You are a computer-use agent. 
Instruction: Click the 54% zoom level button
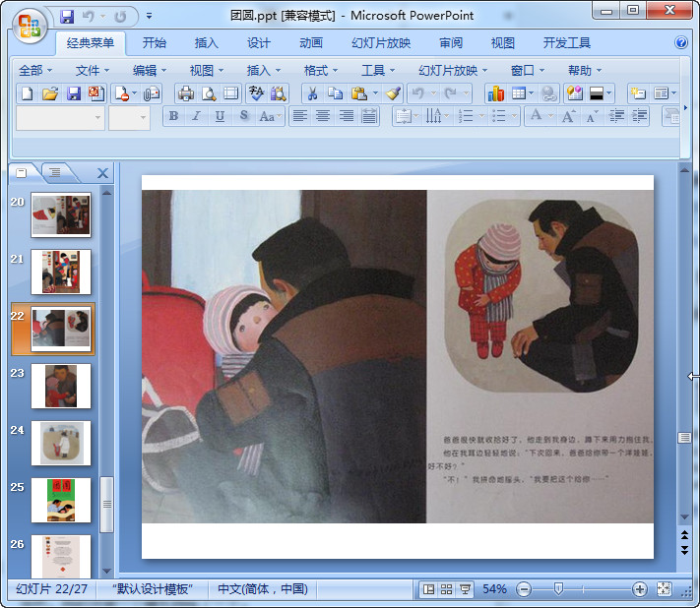[494, 589]
